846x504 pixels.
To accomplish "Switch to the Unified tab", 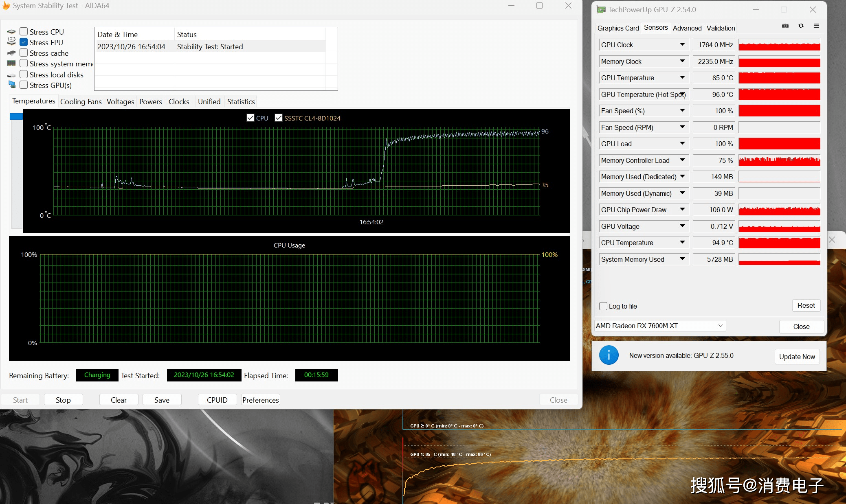I will coord(209,102).
